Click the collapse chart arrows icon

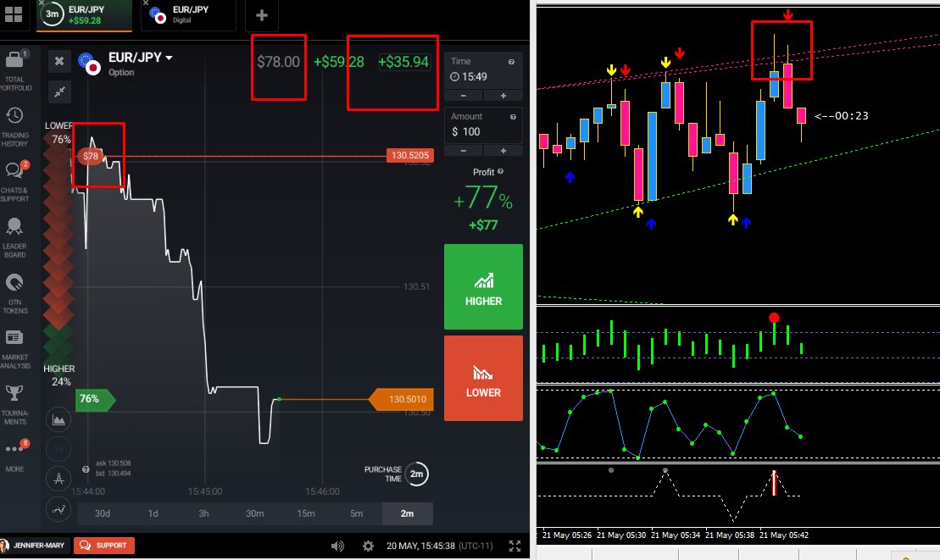tap(59, 91)
